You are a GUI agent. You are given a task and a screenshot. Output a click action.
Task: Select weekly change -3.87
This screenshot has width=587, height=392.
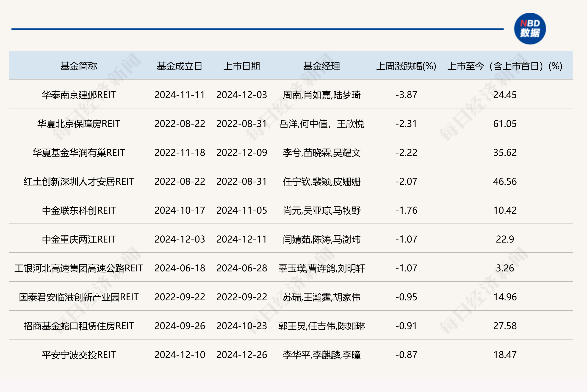pos(406,95)
